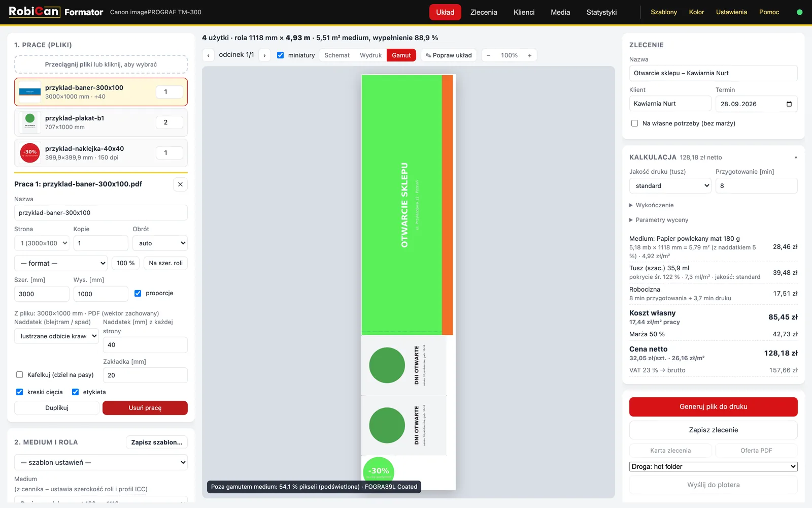Toggle the miniatury checkbox
The width and height of the screenshot is (812, 508).
[x=280, y=55]
